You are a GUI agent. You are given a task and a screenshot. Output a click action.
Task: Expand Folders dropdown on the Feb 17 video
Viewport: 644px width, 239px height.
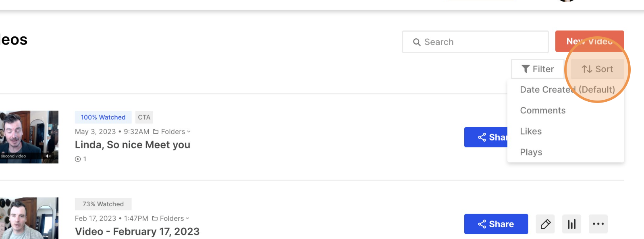click(x=170, y=218)
